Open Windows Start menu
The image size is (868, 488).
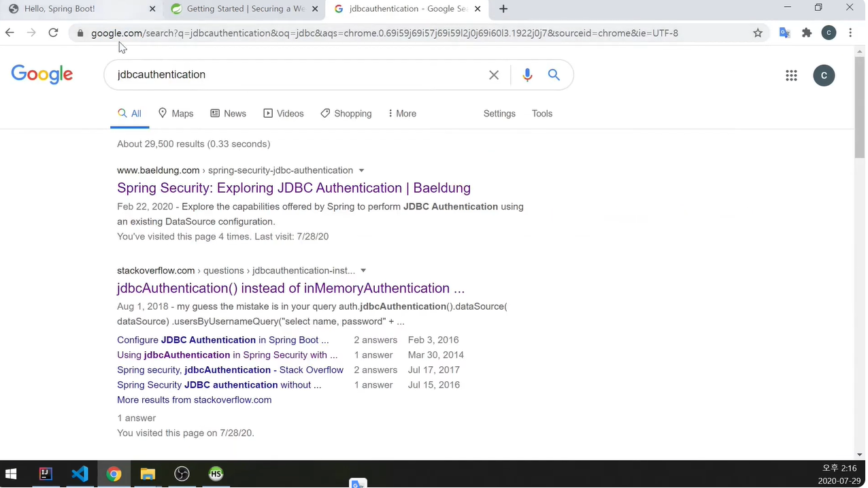[x=11, y=474]
